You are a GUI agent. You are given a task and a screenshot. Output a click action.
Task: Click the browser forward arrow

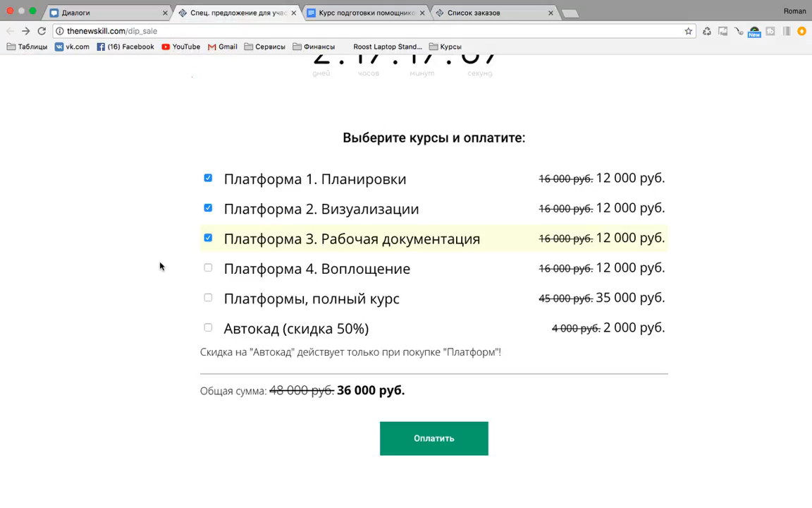point(26,31)
